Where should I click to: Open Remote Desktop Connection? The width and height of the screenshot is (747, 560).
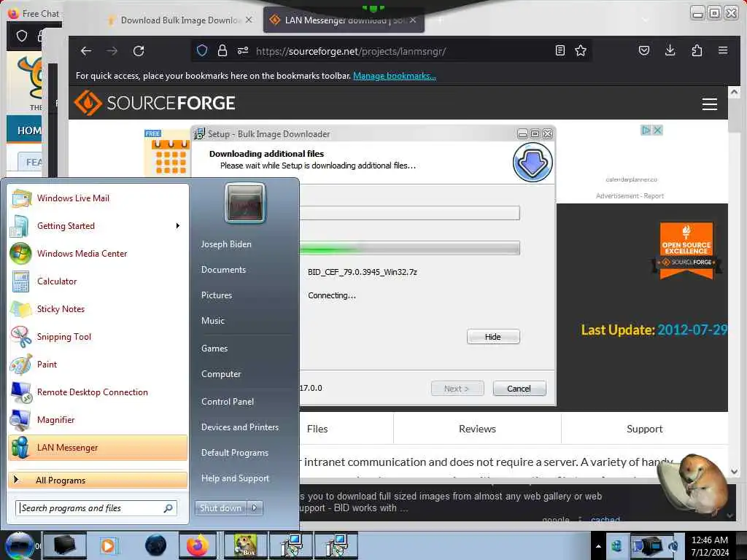coord(98,392)
